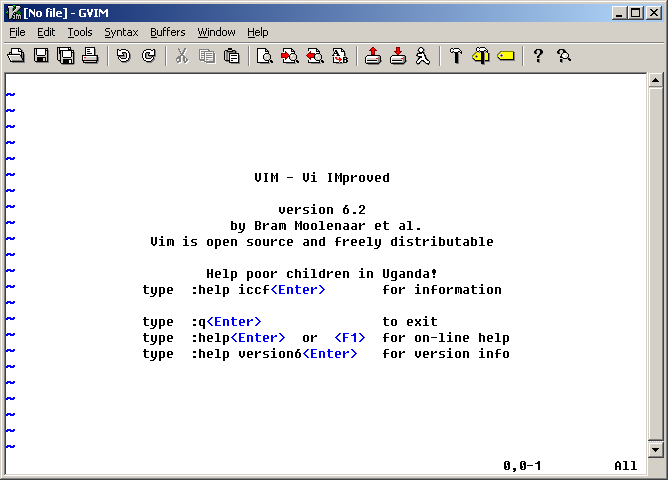Screen dimensions: 668x480
Task: Click the Replace A-to-B icon
Action: click(x=340, y=56)
